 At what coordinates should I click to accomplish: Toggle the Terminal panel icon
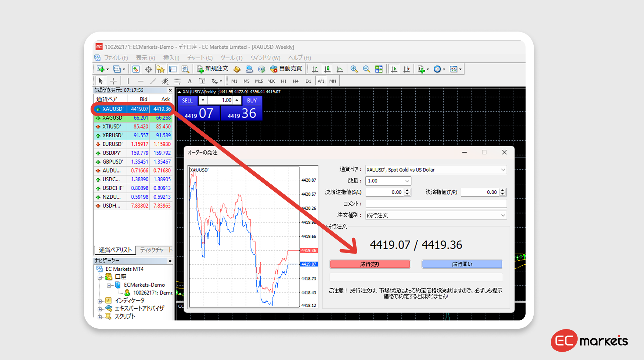[173, 69]
